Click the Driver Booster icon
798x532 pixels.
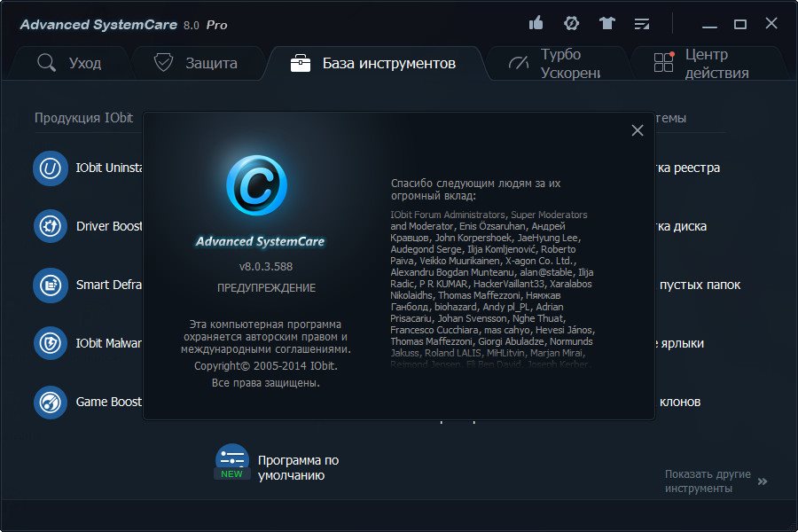click(51, 226)
